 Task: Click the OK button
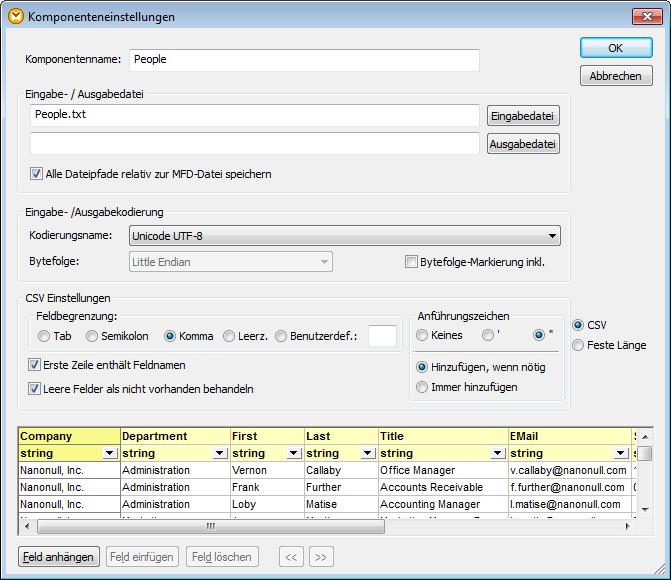click(616, 48)
